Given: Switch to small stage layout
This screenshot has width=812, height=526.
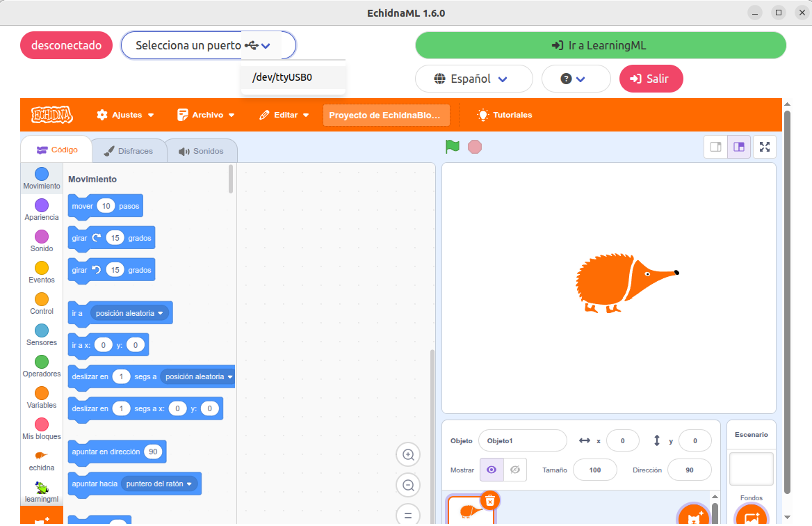Looking at the screenshot, I should pos(715,147).
